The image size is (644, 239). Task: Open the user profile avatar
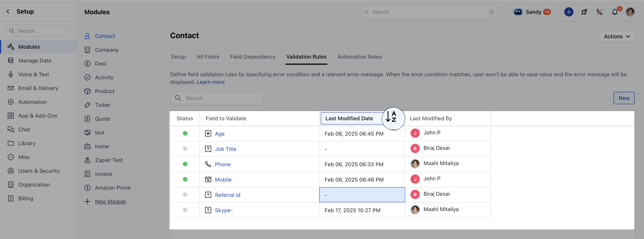click(x=630, y=12)
